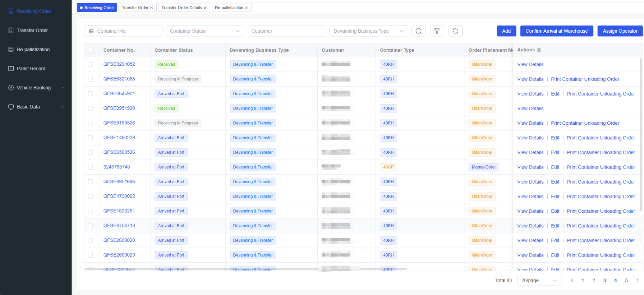Screen dimensions: 644x295
Task: Open Actions column settings gear
Action: [539, 50]
